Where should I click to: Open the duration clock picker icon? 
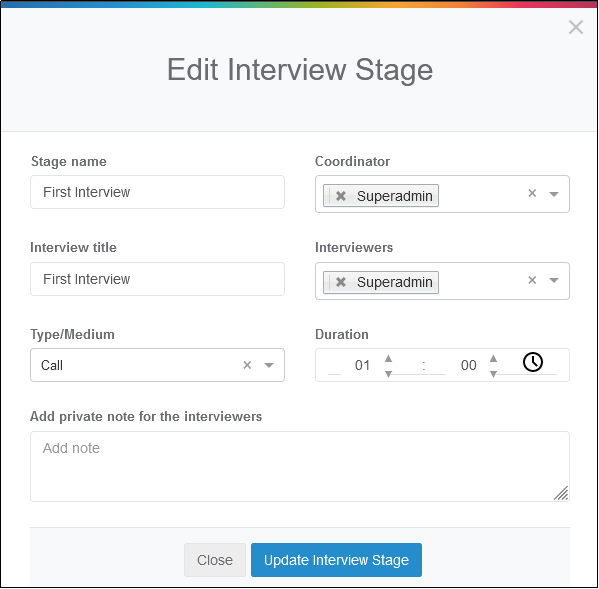533,362
